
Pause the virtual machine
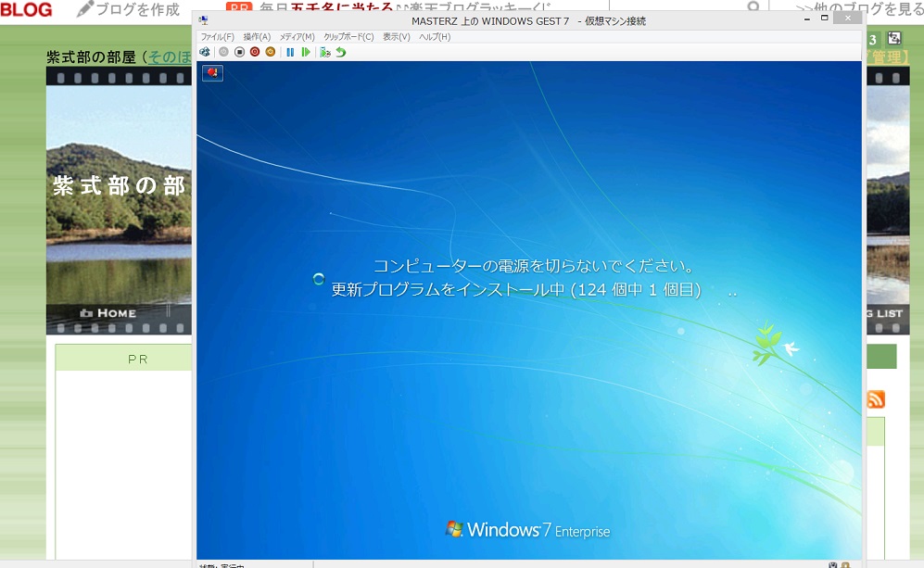click(x=290, y=52)
